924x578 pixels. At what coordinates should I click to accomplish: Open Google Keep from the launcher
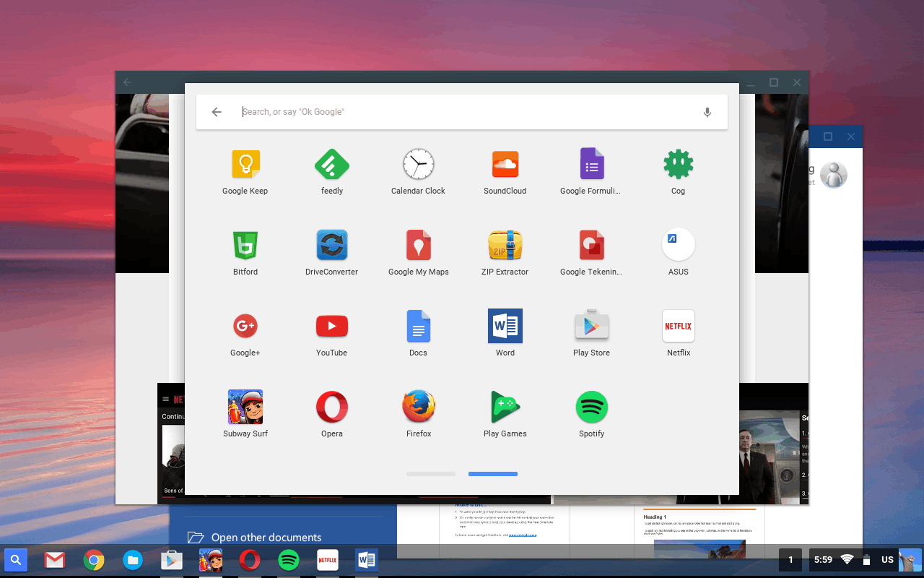click(245, 165)
